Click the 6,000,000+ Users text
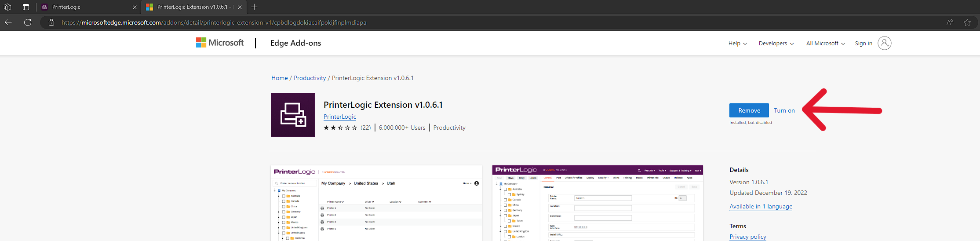 click(402, 128)
